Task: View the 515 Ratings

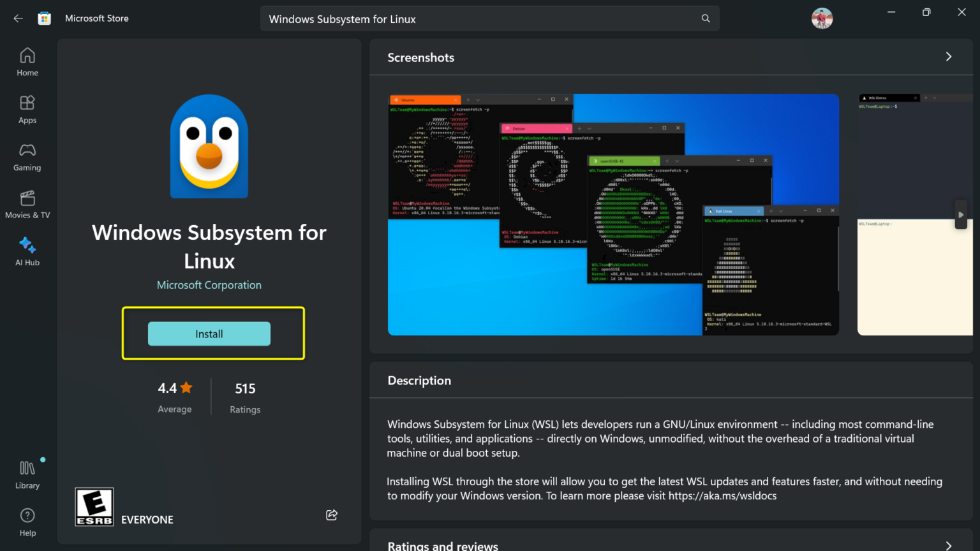Action: tap(245, 396)
